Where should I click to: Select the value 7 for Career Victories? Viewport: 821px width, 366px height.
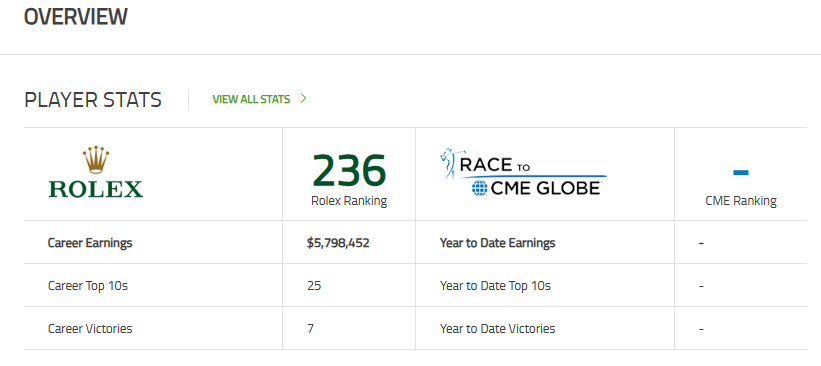click(x=310, y=329)
